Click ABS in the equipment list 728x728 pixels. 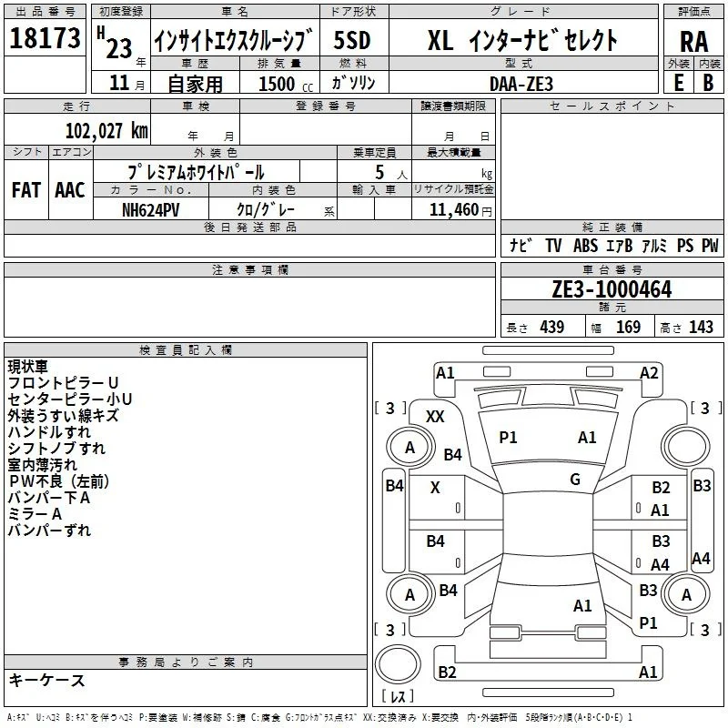(585, 245)
